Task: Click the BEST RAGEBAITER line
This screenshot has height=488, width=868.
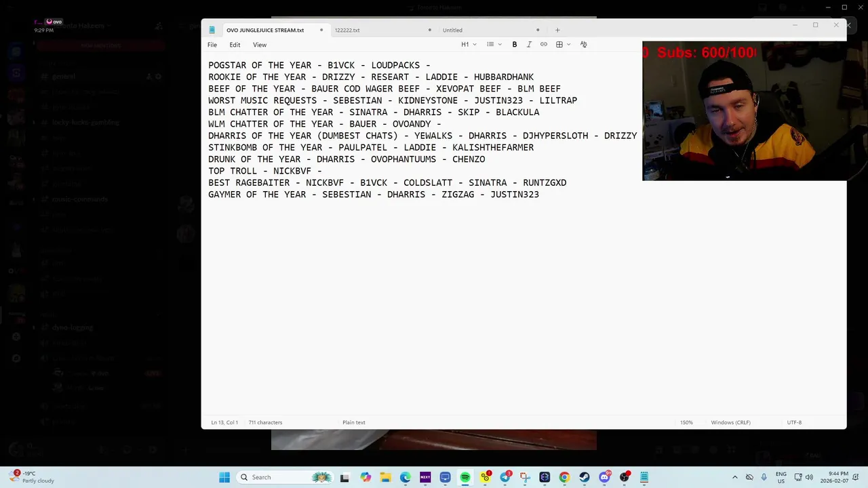Action: (x=387, y=183)
